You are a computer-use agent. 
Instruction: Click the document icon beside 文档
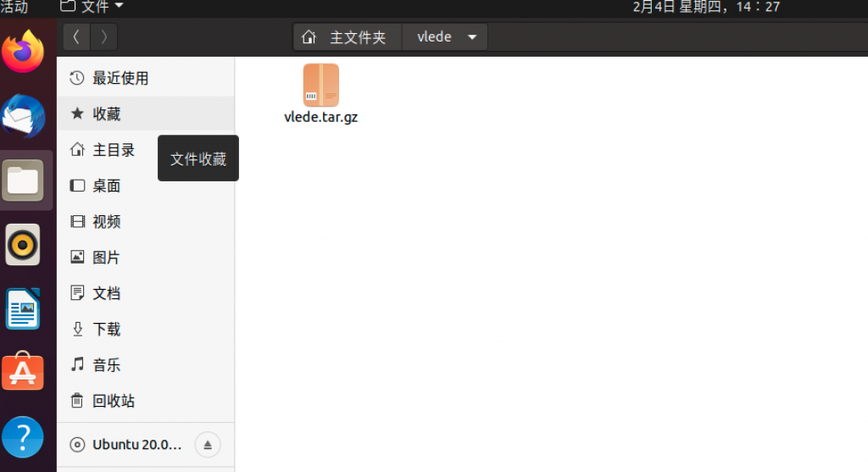pyautogui.click(x=77, y=292)
